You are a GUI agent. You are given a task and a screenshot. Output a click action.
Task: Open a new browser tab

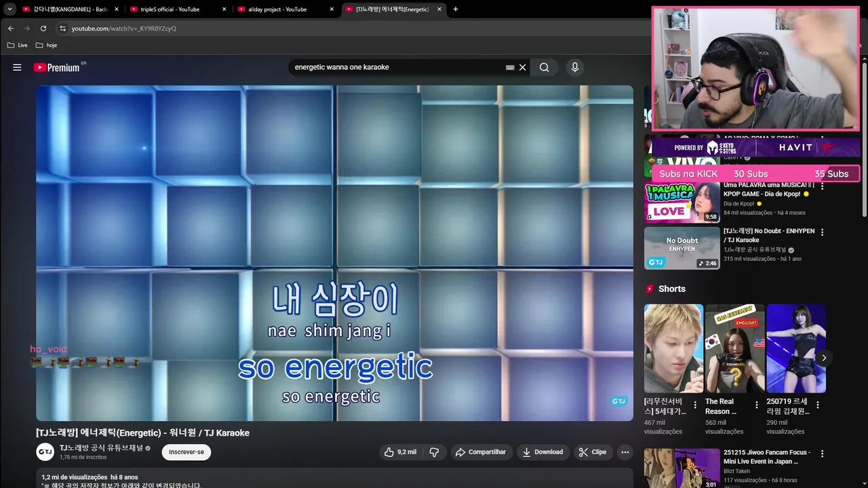(x=455, y=9)
